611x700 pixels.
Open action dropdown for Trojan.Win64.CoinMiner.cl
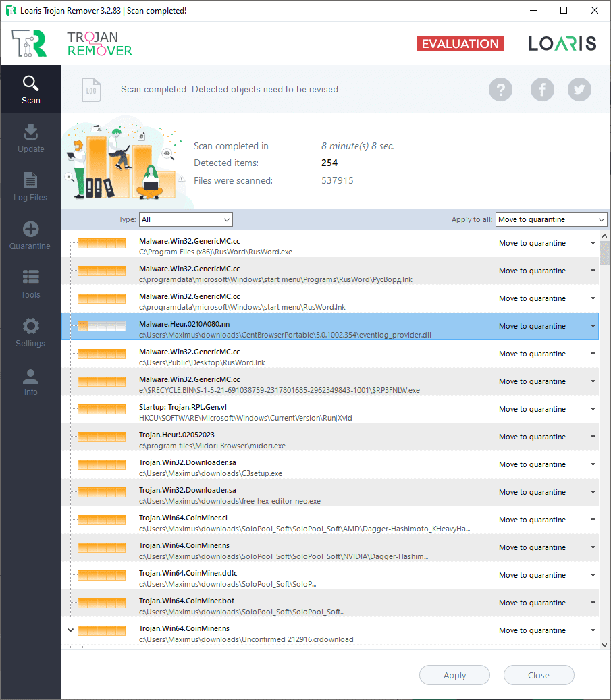click(x=593, y=520)
